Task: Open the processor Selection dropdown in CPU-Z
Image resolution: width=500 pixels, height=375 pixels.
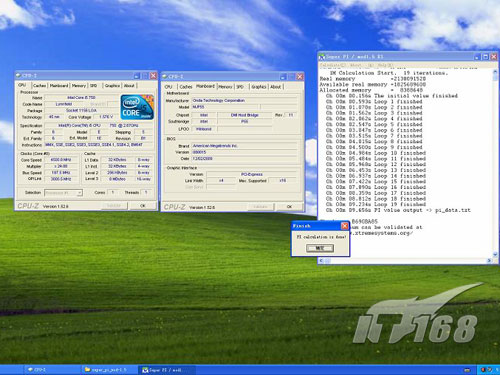Action: pyautogui.click(x=63, y=193)
